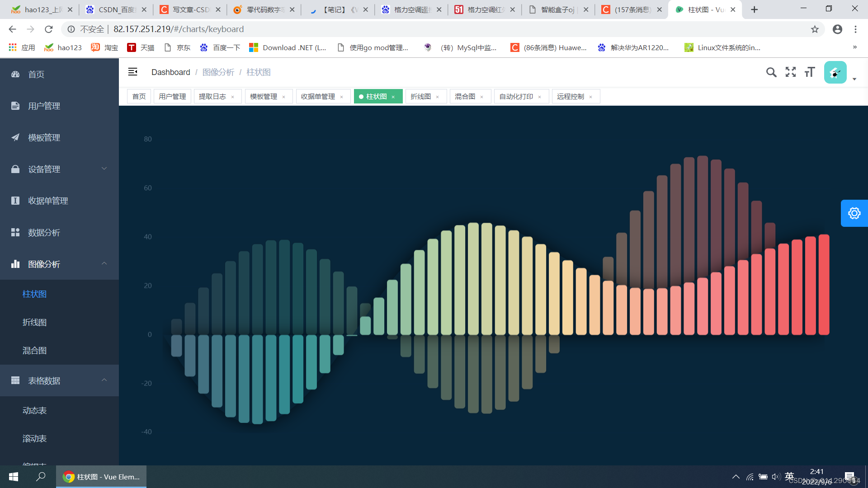Open the font size selector icon
Image resolution: width=868 pixels, height=488 pixels.
pyautogui.click(x=810, y=72)
